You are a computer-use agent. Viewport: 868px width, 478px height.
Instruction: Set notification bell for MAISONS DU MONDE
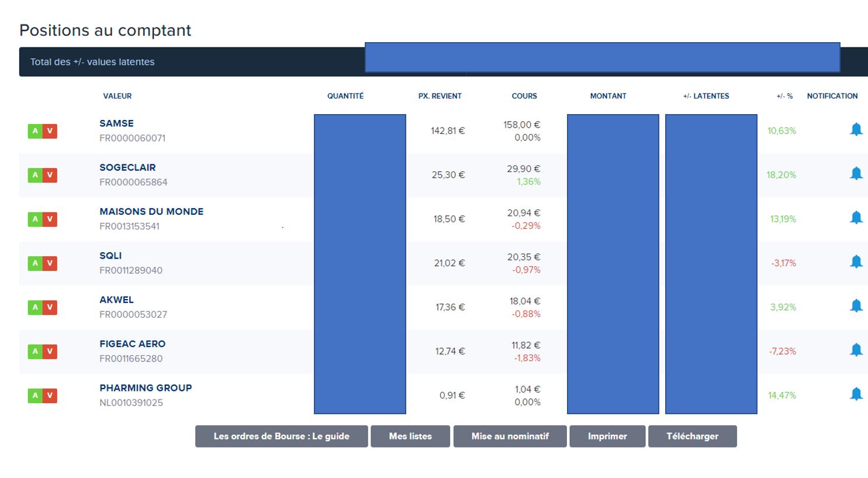[856, 218]
